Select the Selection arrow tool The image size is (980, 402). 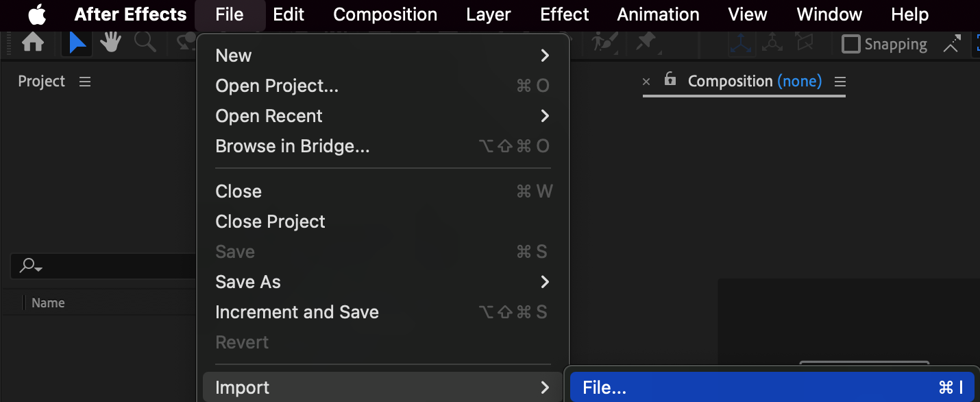77,43
